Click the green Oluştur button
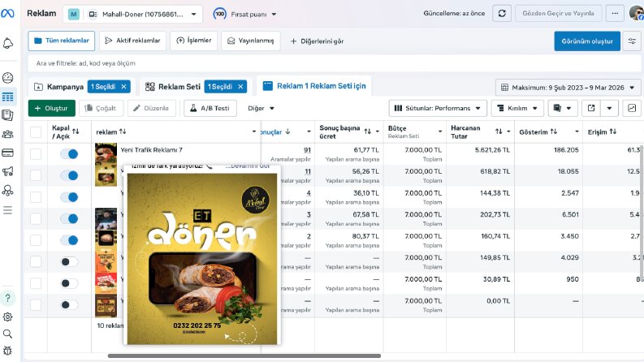 coord(52,108)
